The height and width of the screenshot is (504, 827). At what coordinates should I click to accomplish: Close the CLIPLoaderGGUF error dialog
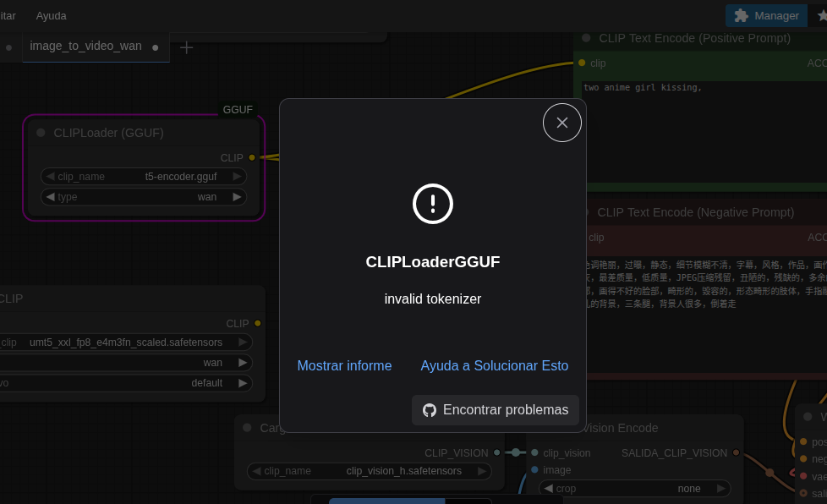coord(561,123)
